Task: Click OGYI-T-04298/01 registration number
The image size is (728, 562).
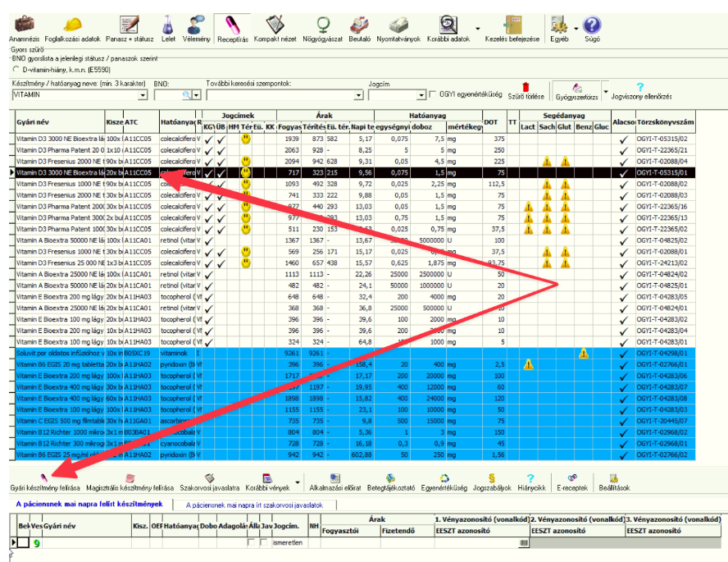Action: 662,353
